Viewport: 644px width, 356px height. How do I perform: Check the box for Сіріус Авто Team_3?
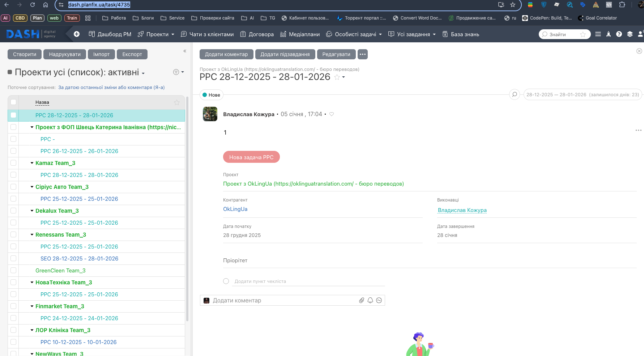pyautogui.click(x=13, y=187)
